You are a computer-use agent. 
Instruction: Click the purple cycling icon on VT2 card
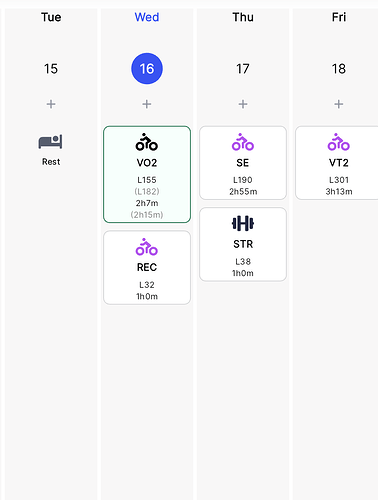point(339,142)
